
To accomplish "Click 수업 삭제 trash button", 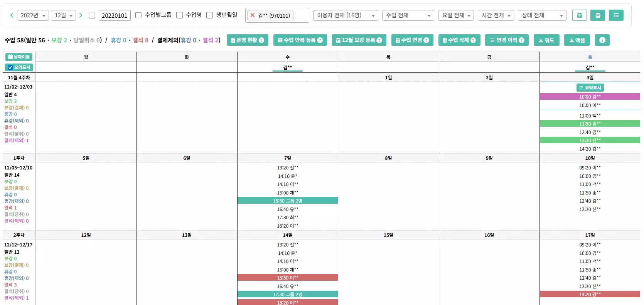I will pos(459,40).
